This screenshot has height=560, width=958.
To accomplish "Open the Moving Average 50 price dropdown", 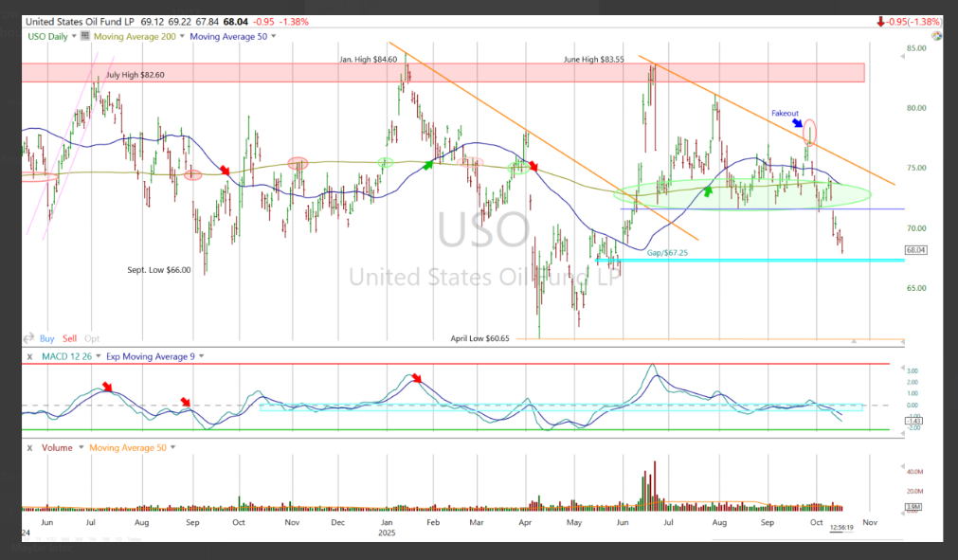I will tap(274, 36).
